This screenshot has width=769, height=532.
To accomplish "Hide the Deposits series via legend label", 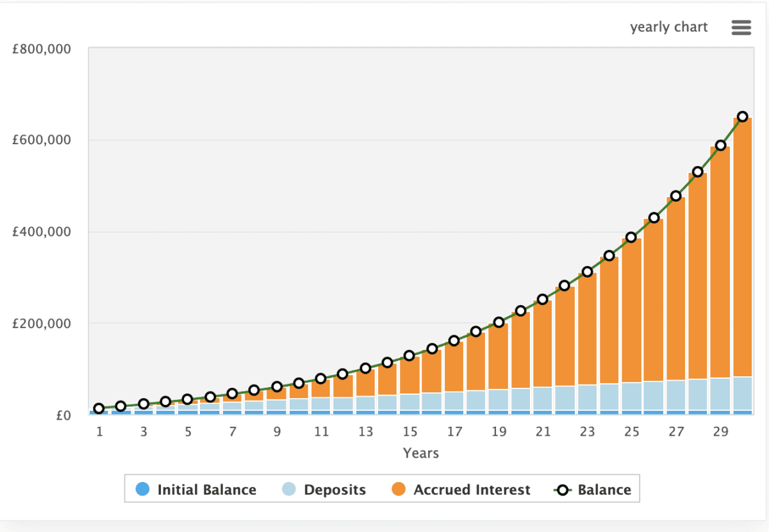I will click(335, 490).
